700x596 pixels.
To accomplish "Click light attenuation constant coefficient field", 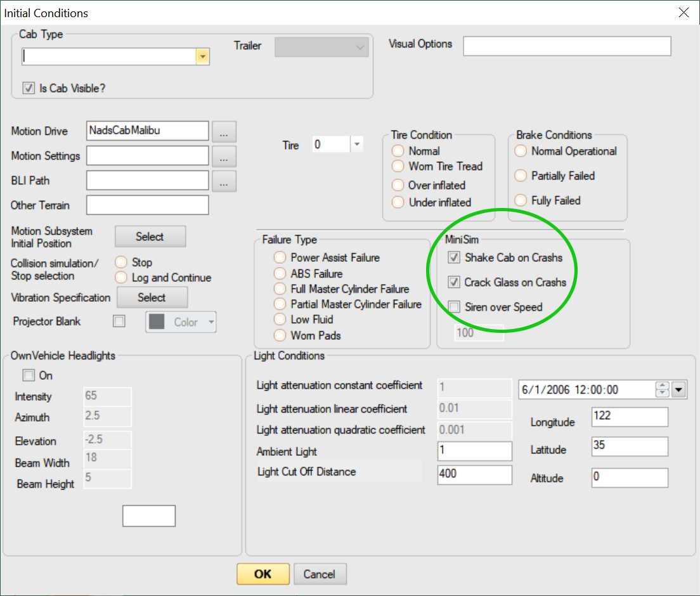I will [x=474, y=387].
